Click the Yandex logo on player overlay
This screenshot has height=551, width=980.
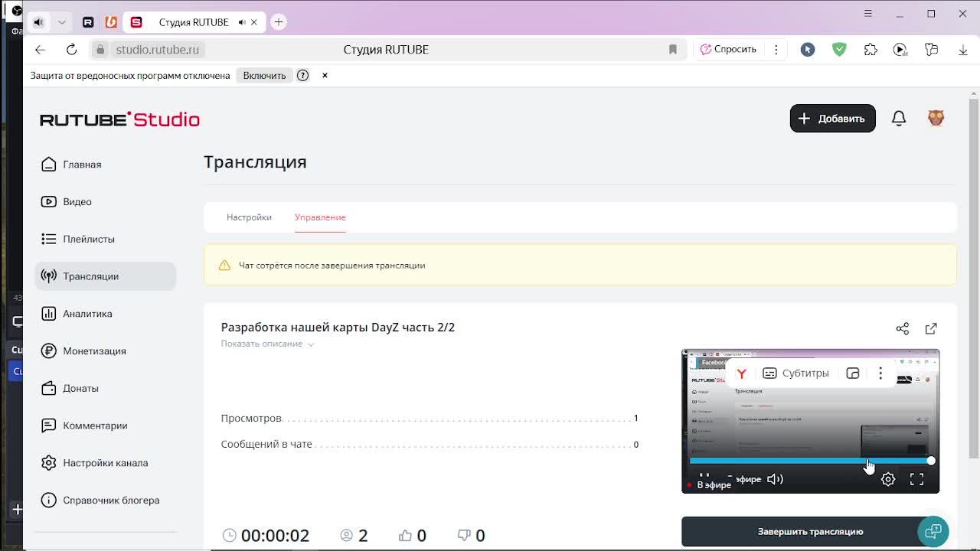pyautogui.click(x=741, y=373)
